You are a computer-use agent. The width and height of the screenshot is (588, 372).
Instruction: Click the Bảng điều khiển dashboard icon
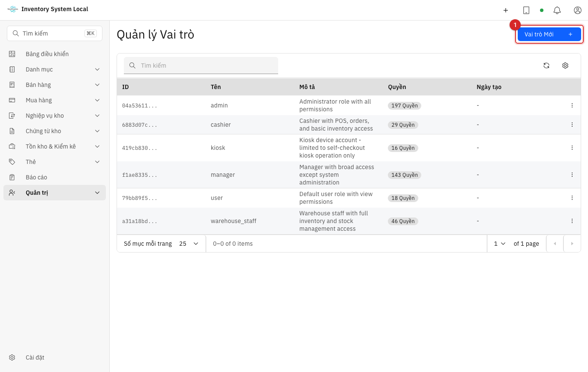12,54
